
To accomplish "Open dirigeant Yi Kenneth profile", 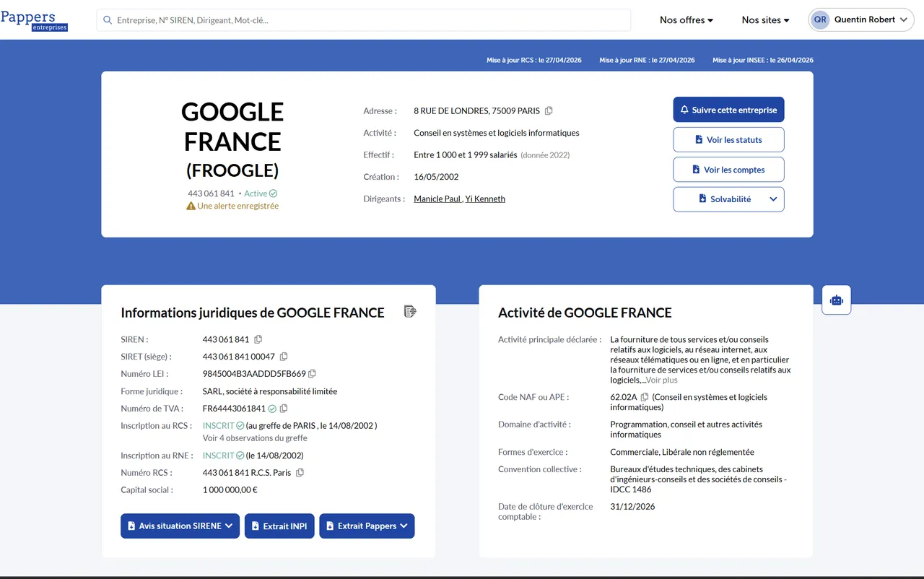I will click(x=485, y=199).
